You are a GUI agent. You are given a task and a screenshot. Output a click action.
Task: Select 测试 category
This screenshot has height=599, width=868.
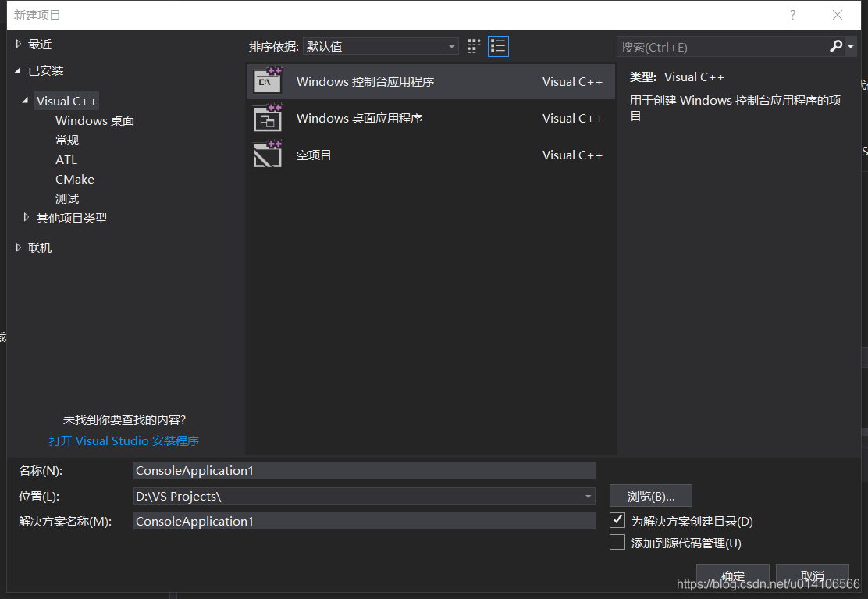(67, 198)
